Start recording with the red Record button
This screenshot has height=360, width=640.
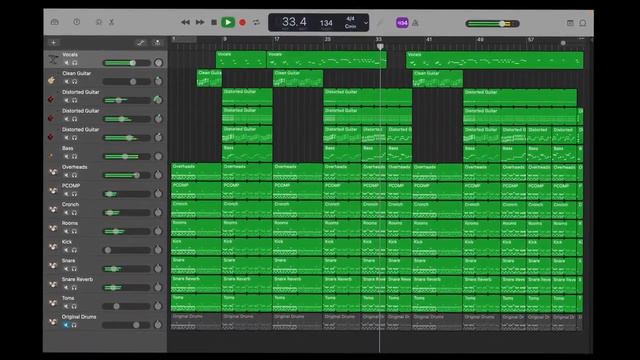coord(242,22)
